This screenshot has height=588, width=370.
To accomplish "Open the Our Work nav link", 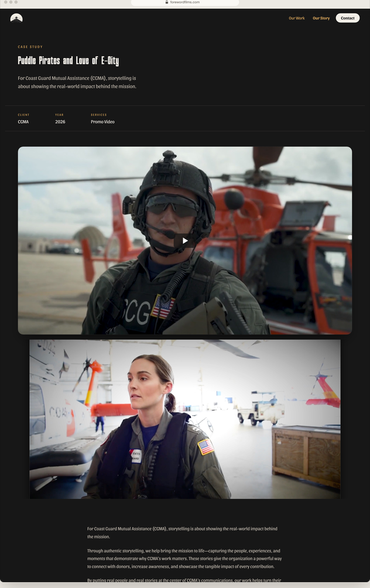I will pos(296,18).
